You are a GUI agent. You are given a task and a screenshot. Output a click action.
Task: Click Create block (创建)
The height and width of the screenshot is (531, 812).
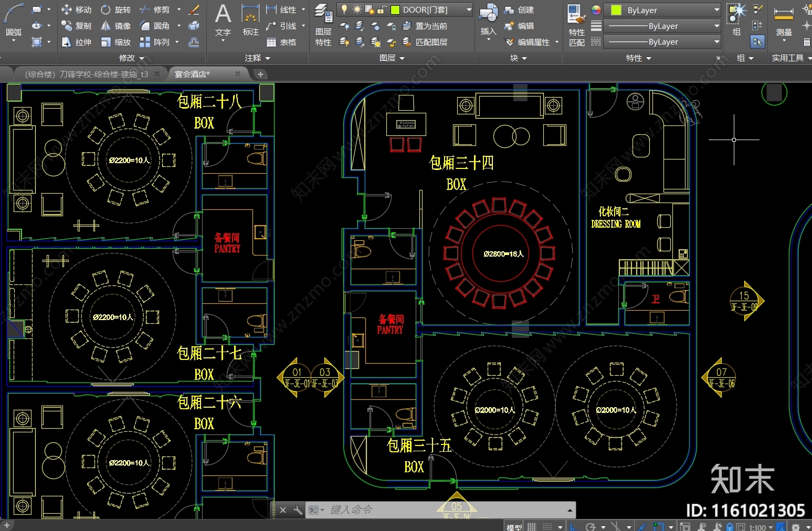[x=519, y=9]
